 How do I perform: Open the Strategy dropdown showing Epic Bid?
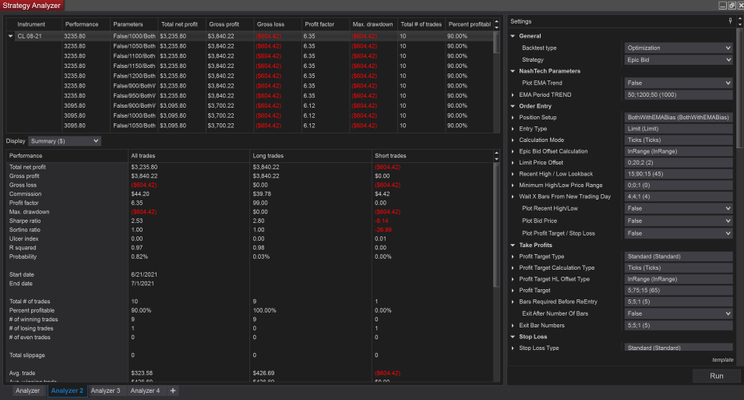pos(679,59)
